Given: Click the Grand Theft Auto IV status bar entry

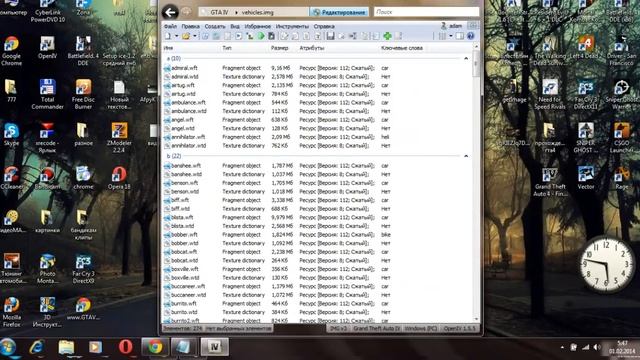Looking at the screenshot, I should point(376,328).
